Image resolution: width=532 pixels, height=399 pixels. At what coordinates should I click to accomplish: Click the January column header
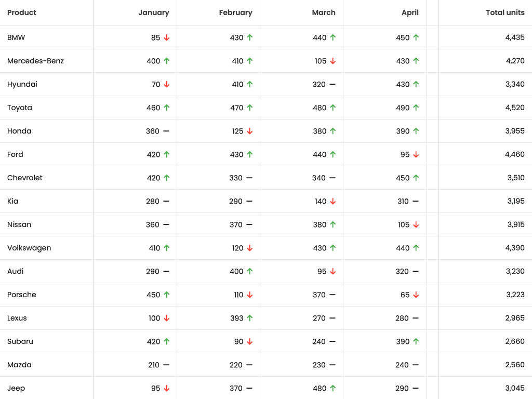click(x=154, y=12)
